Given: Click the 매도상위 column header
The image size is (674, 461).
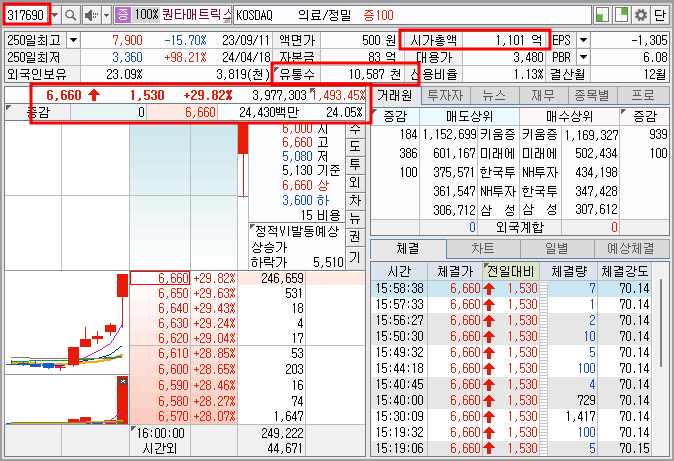Looking at the screenshot, I should click(469, 116).
